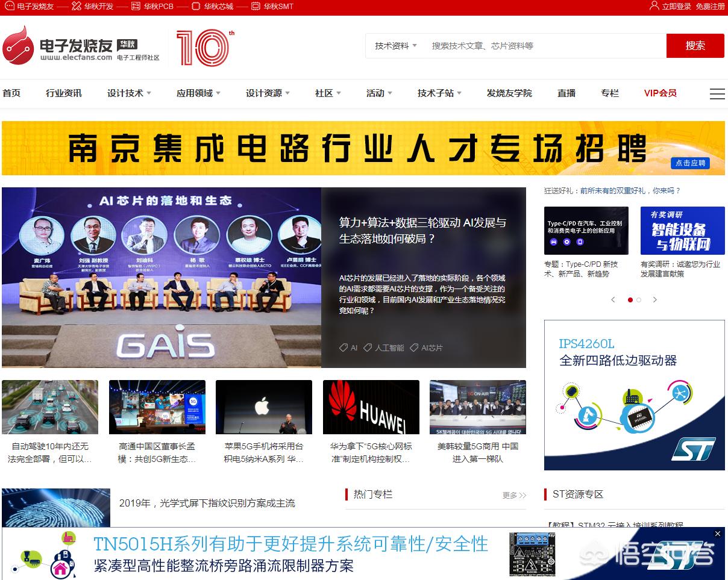Screen dimensions: 728x580
Task: Click the 华秋PCB icon in top bar
Action: 136,7
